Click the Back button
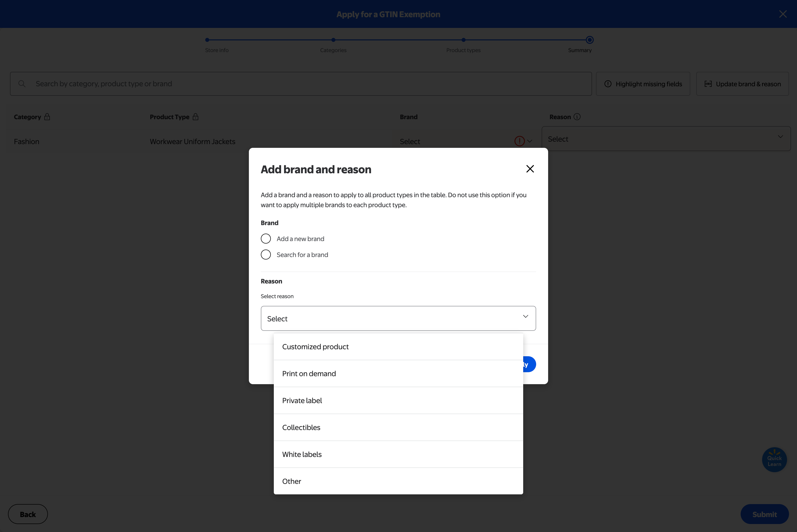This screenshot has width=797, height=532. tap(28, 514)
